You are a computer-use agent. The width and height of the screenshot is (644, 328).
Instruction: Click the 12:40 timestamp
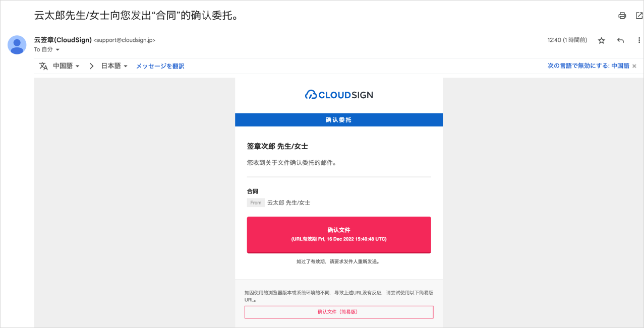(x=567, y=40)
